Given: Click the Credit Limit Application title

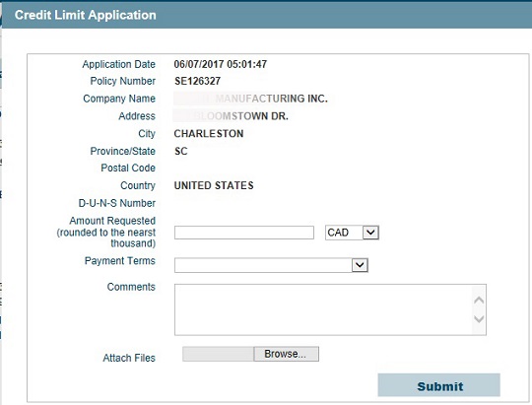Looking at the screenshot, I should (x=85, y=15).
